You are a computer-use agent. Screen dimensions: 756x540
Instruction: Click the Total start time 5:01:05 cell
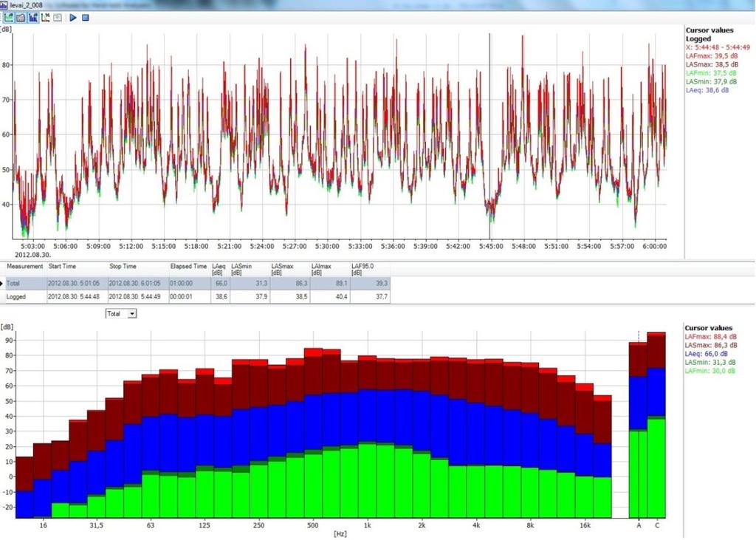click(77, 283)
